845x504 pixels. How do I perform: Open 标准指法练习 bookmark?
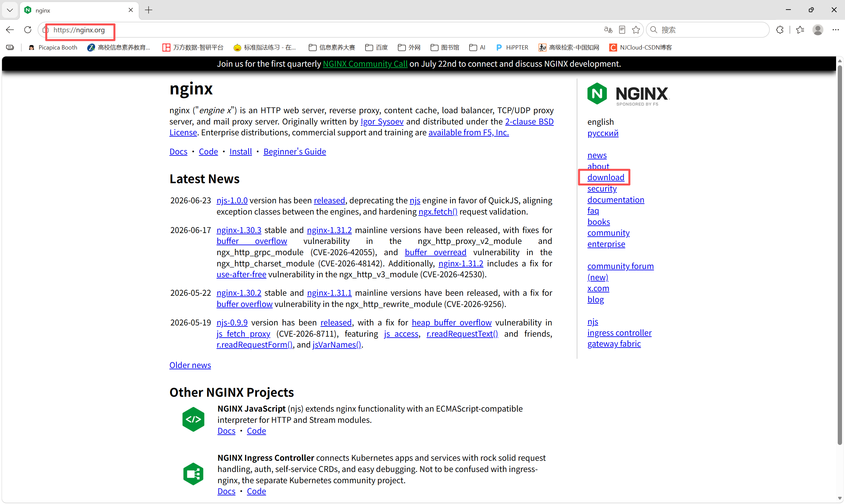click(x=265, y=48)
